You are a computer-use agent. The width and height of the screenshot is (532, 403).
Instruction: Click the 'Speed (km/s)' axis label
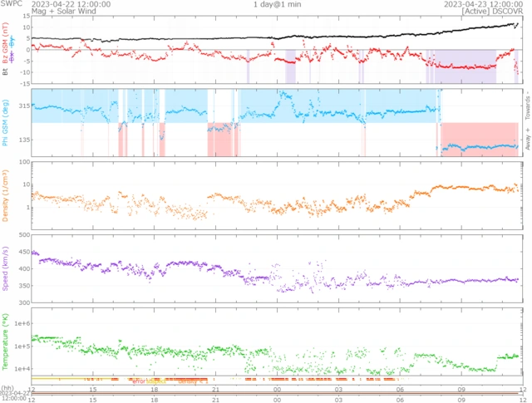[5, 268]
